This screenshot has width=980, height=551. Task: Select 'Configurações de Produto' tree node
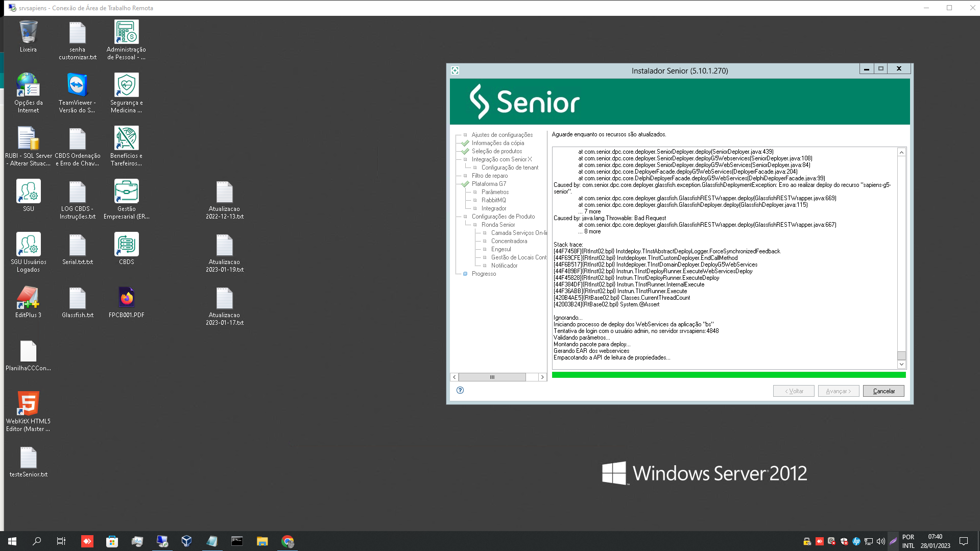(x=503, y=217)
